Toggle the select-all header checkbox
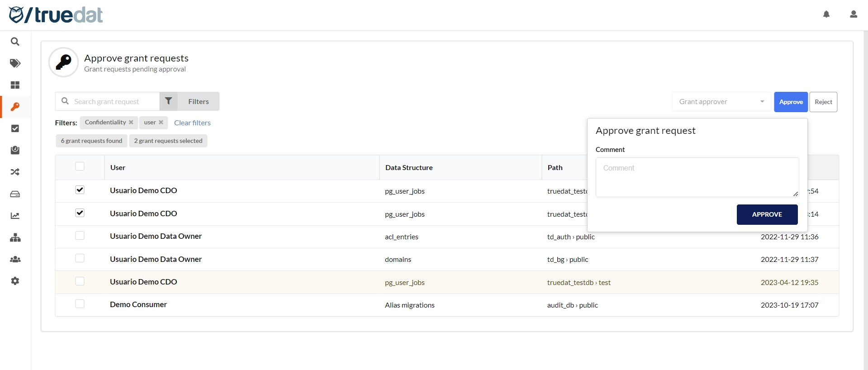The image size is (868, 370). pyautogui.click(x=80, y=166)
